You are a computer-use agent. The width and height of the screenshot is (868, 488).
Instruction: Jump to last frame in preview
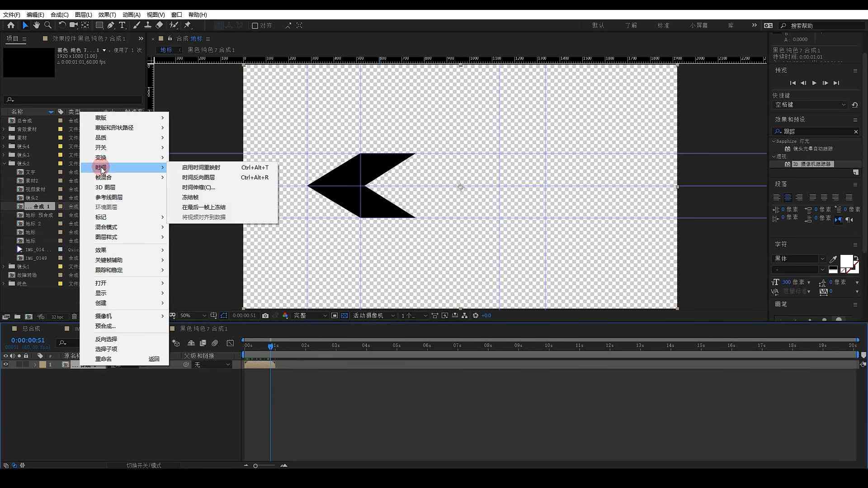[836, 83]
